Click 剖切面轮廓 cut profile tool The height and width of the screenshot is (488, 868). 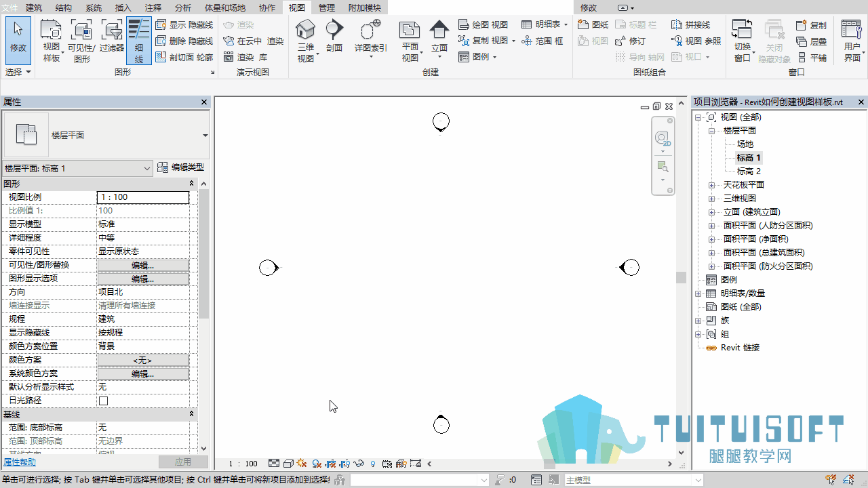point(184,57)
